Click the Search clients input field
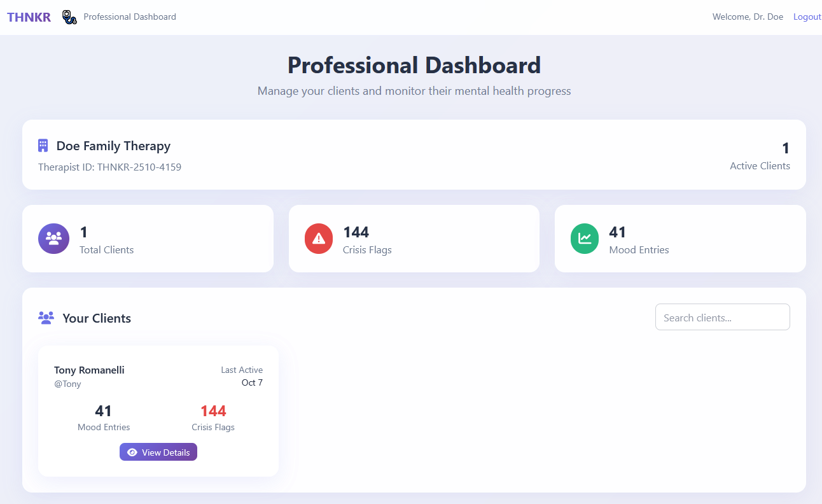This screenshot has height=504, width=822. [x=723, y=317]
